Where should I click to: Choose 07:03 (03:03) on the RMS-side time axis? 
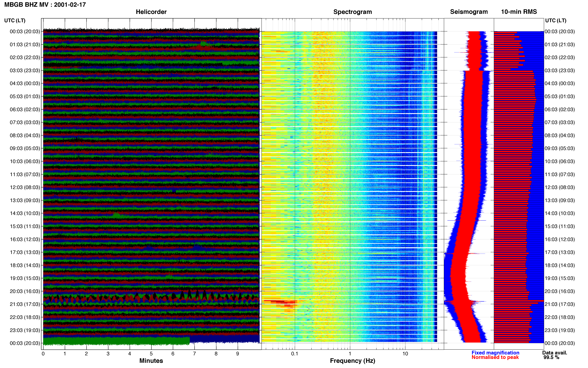point(560,122)
